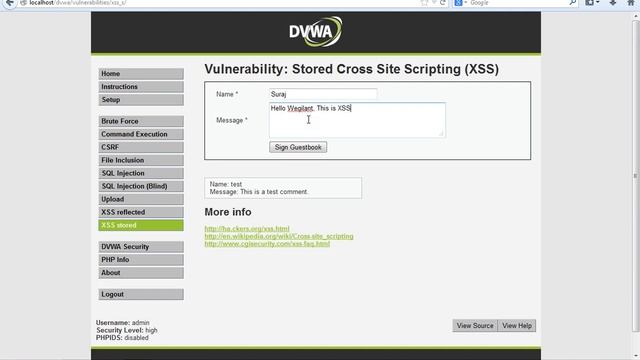
Task: Go to the Setup page
Action: click(141, 100)
